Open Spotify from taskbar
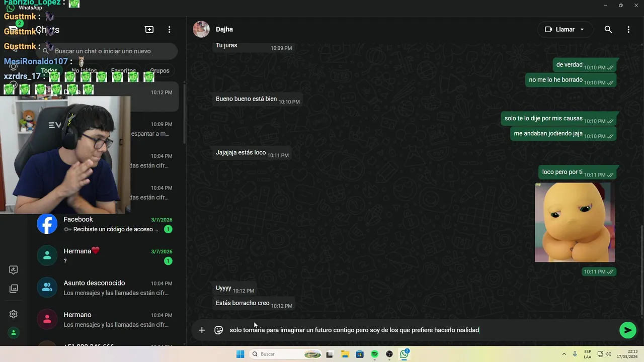 pos(375,354)
